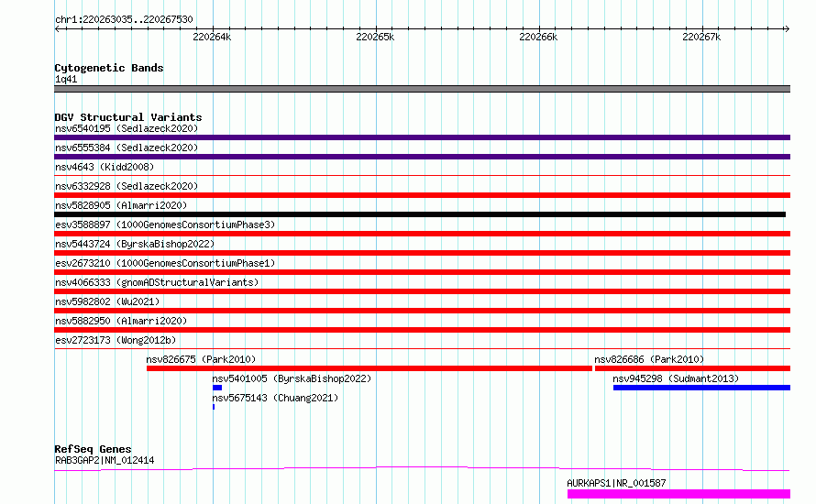Open variant nsv5882950 (Almarri2020) label
Image resolution: width=816 pixels, height=504 pixels.
[x=121, y=321]
